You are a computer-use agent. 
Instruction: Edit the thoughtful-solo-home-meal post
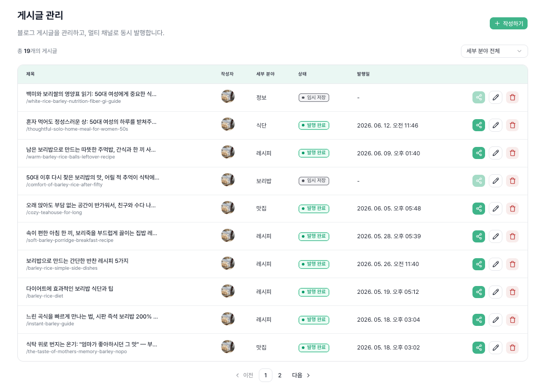(496, 125)
